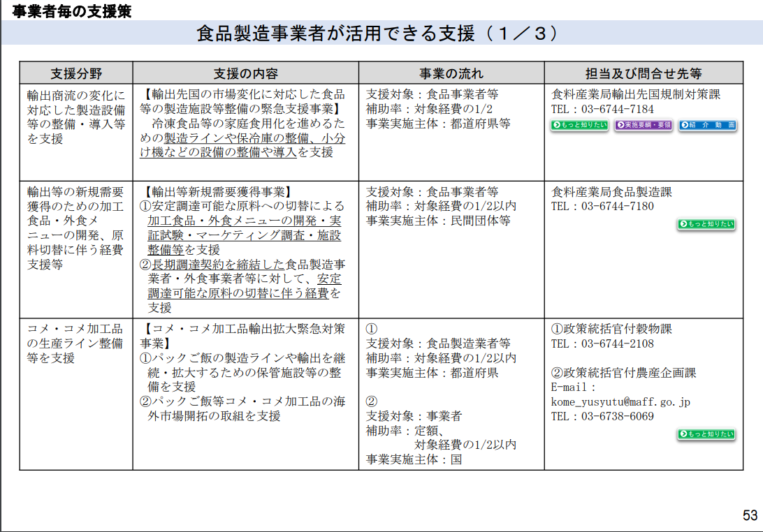This screenshot has width=763, height=532.
Task: Click the 食料産業局輸出先国規制対策課 text
Action: click(636, 94)
